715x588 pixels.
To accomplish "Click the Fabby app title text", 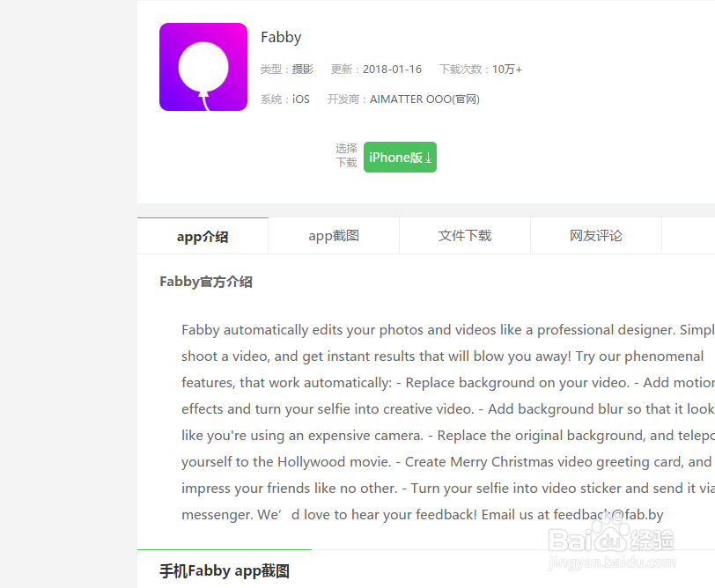I will (281, 37).
